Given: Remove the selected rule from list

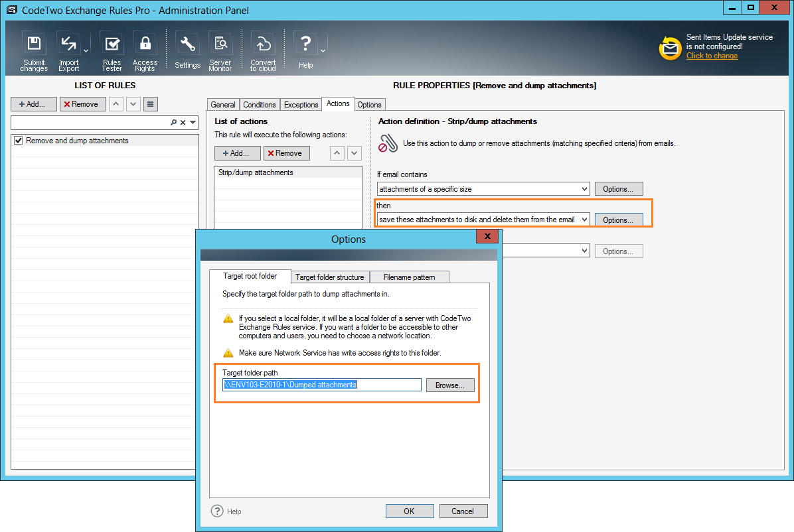Looking at the screenshot, I should [x=82, y=103].
